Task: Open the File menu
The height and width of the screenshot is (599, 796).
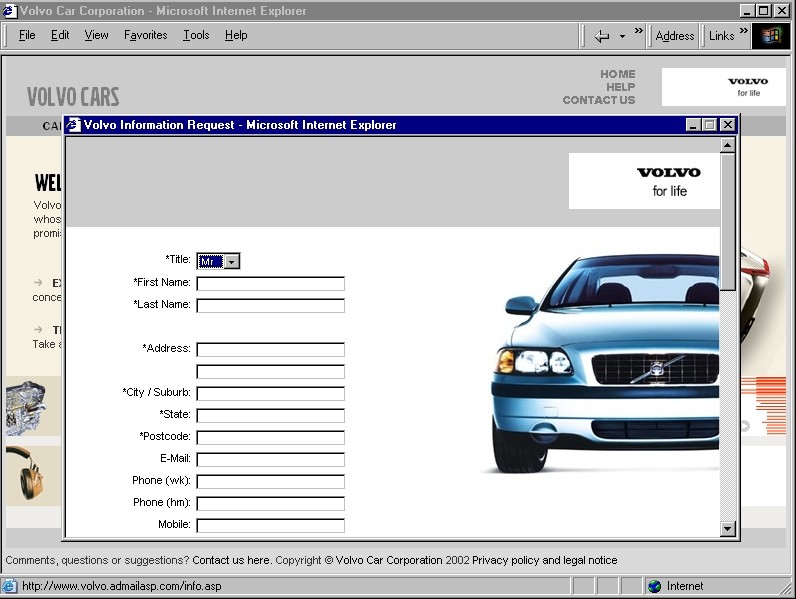Action: (x=27, y=35)
